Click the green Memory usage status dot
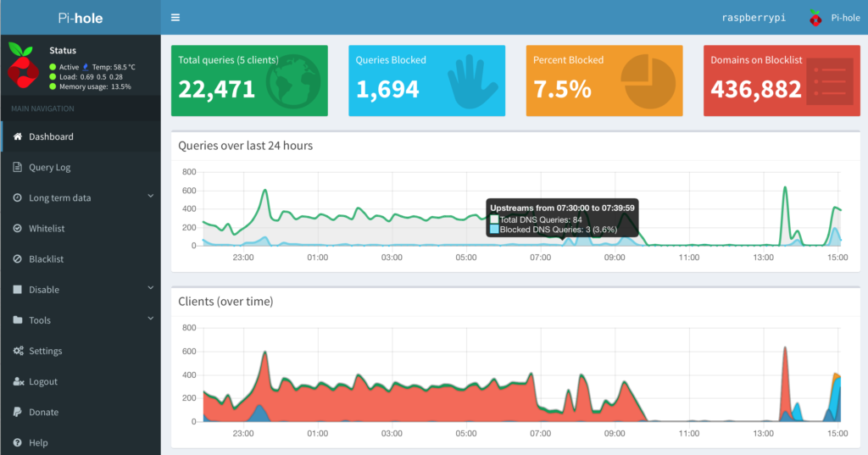Image resolution: width=868 pixels, height=455 pixels. (x=53, y=86)
